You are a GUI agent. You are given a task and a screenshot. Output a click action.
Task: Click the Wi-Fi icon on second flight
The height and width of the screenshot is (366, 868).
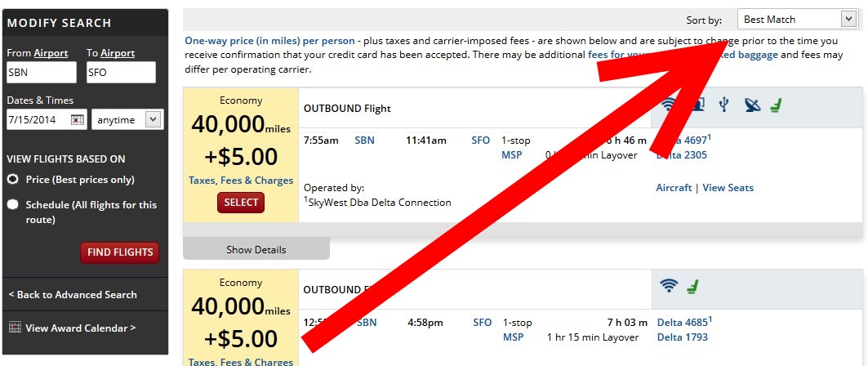pyautogui.click(x=670, y=286)
